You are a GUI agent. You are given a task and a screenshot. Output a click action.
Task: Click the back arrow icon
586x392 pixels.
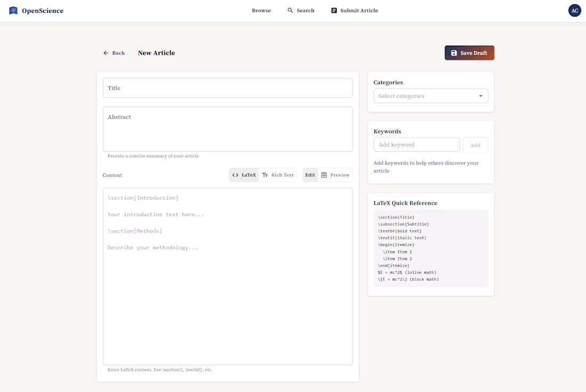click(106, 53)
